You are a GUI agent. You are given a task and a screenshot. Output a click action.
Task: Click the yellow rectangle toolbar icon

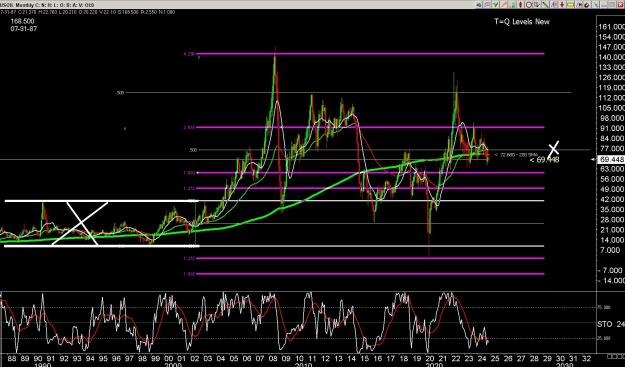click(x=570, y=5)
